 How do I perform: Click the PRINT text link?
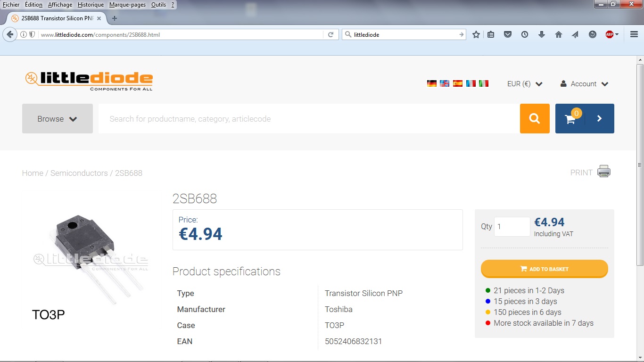(x=581, y=173)
